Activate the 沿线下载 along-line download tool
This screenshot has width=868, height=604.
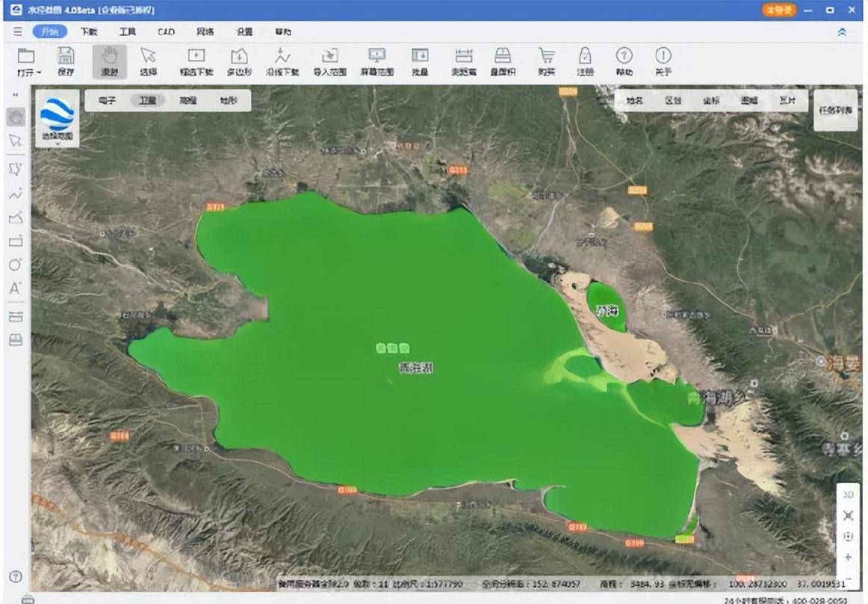(282, 61)
